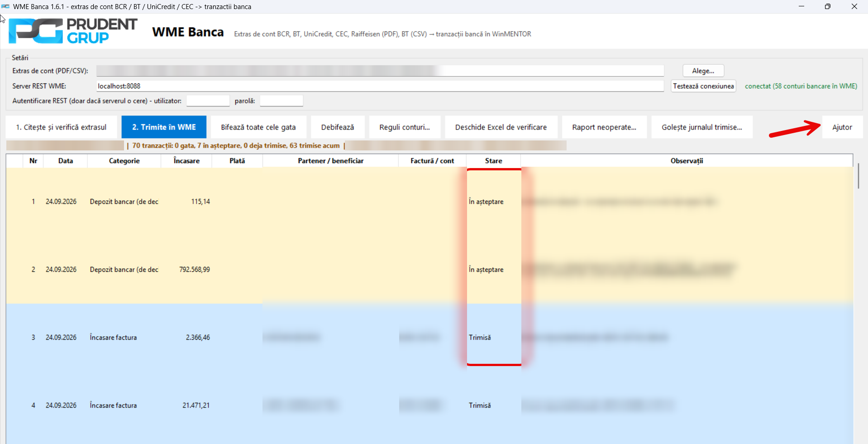This screenshot has width=868, height=444.
Task: Toggle checkbox cell of row 1
Action: coord(14,202)
